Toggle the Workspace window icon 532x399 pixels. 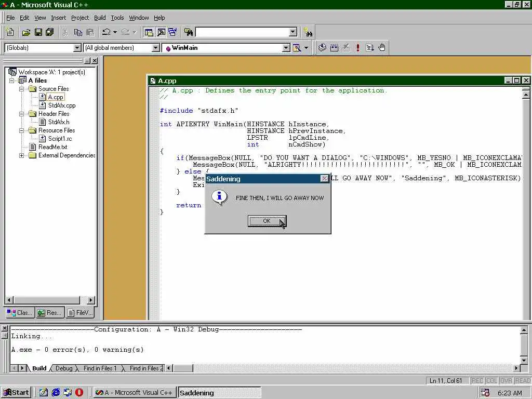149,32
